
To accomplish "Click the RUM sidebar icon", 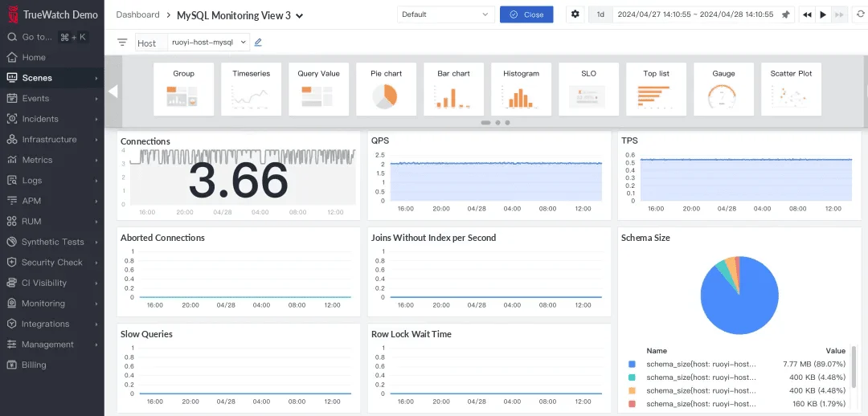I will tap(12, 222).
